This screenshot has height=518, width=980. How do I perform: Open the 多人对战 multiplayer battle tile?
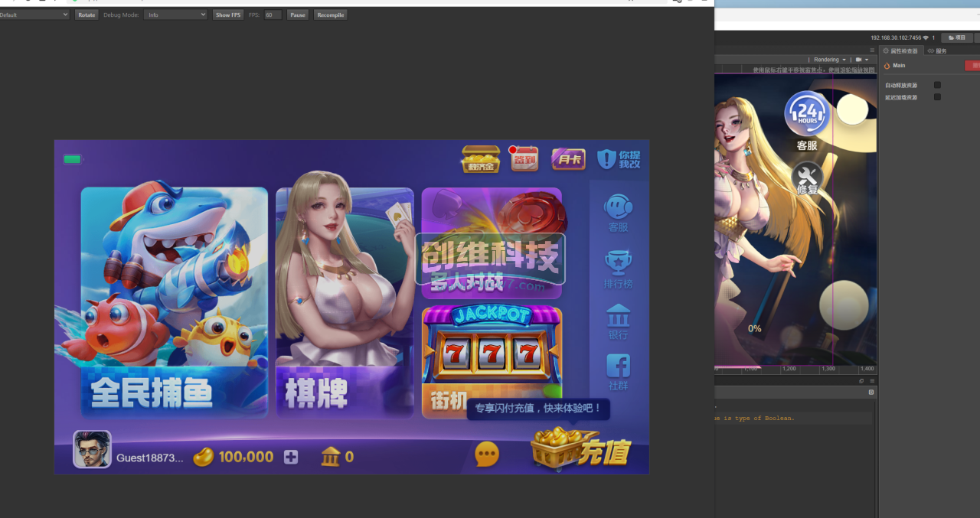[492, 243]
